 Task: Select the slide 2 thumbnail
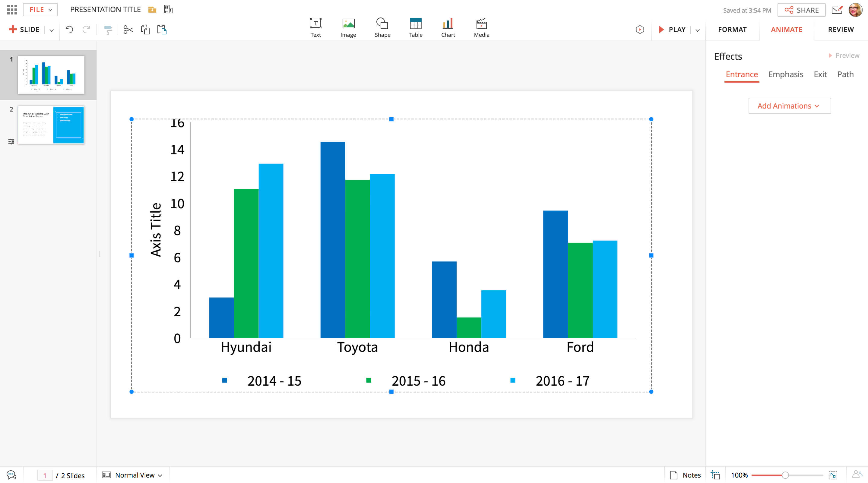click(51, 125)
